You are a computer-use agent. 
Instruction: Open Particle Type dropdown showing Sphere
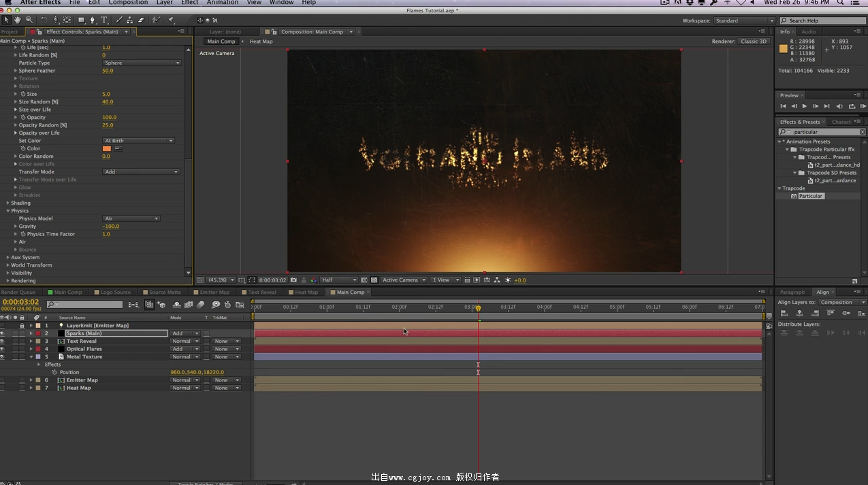pos(142,63)
